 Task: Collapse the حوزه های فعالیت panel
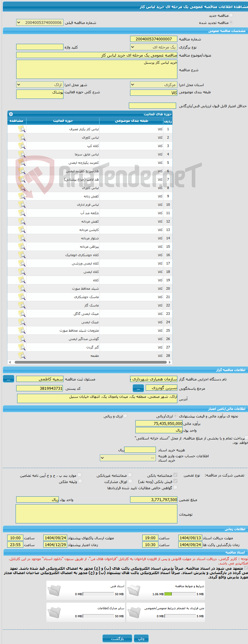tap(11, 114)
